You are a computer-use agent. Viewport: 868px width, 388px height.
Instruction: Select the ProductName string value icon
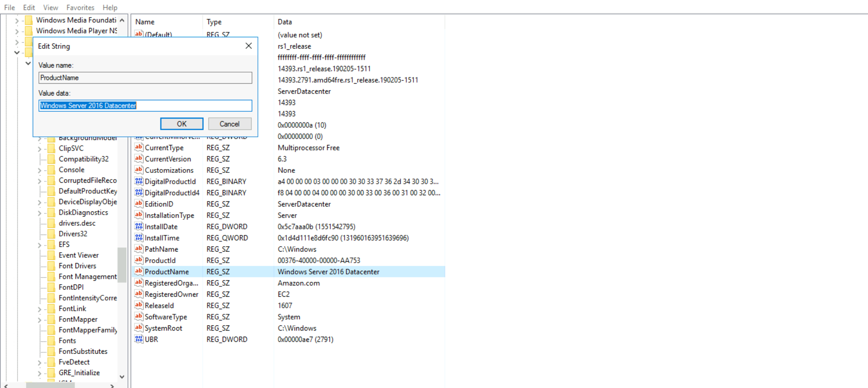pos(139,272)
